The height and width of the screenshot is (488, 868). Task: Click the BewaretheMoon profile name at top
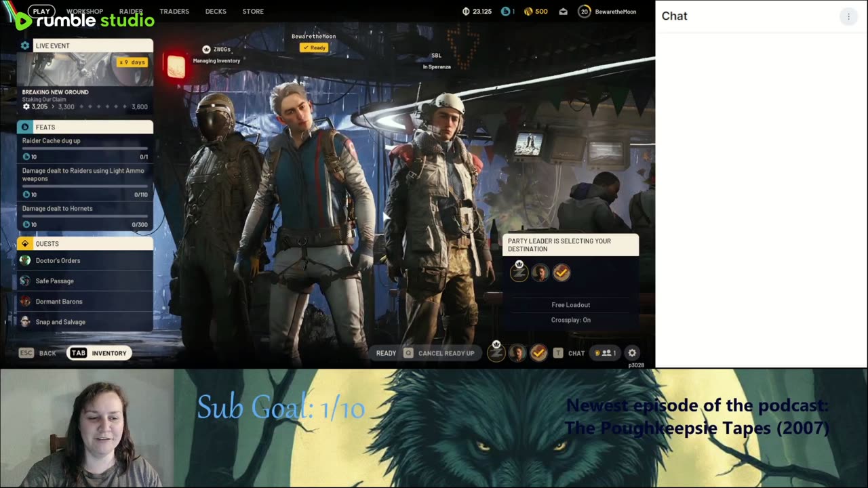coord(616,12)
